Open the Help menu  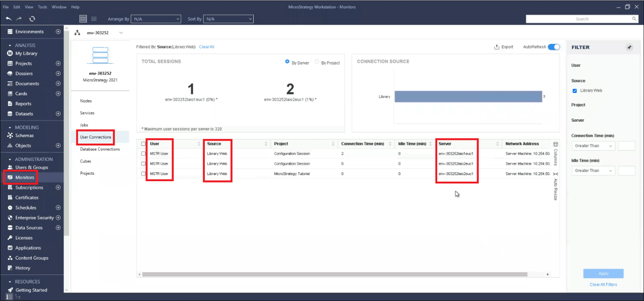click(75, 7)
